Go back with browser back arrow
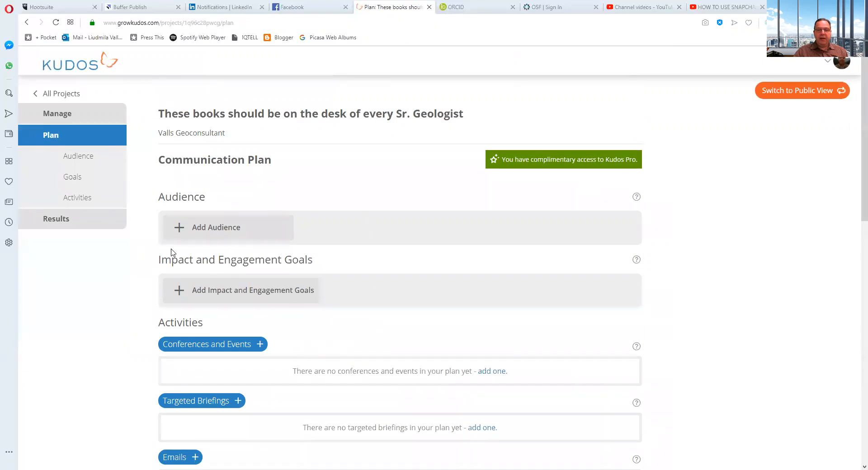Image resolution: width=868 pixels, height=470 pixels. point(27,22)
